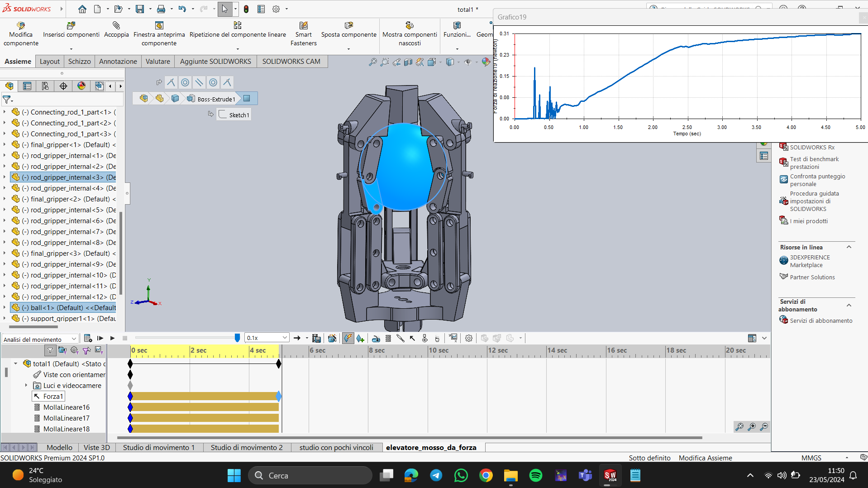Screen dimensions: 868x488
Task: Open the Analisi del movimento dropdown
Action: tap(40, 339)
